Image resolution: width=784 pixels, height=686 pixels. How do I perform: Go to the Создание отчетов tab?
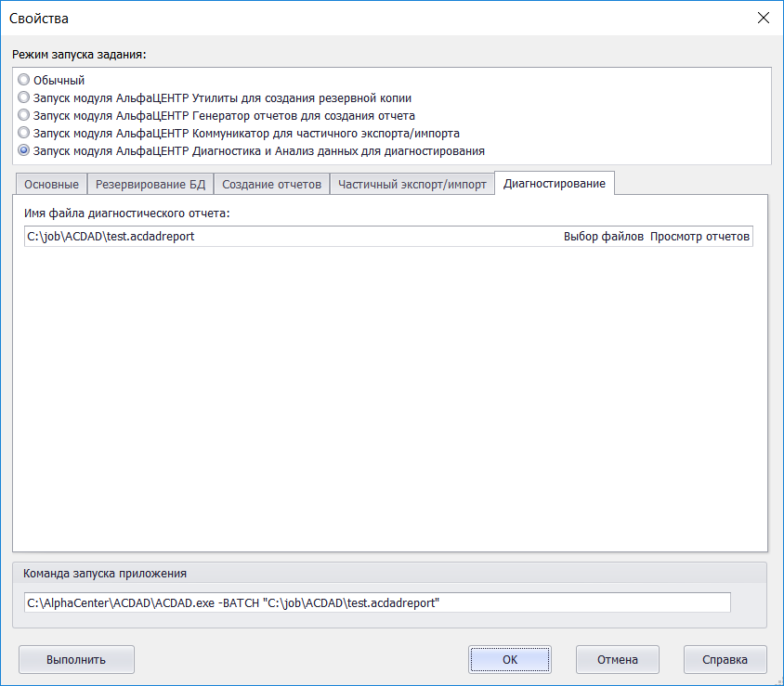coord(271,185)
